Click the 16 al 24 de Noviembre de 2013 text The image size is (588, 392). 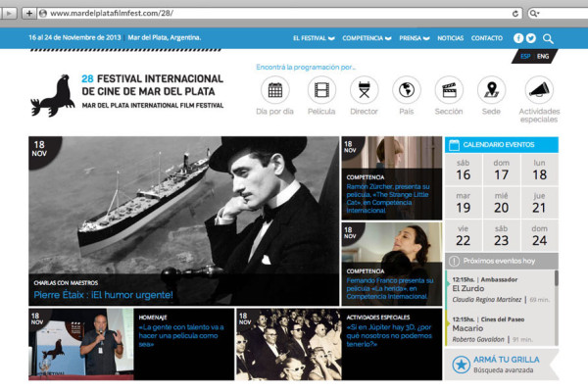74,37
